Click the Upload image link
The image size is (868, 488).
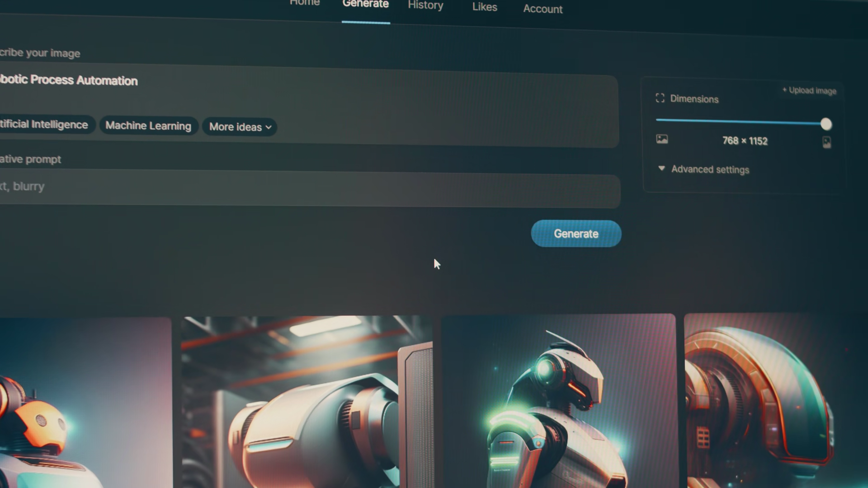tap(809, 90)
